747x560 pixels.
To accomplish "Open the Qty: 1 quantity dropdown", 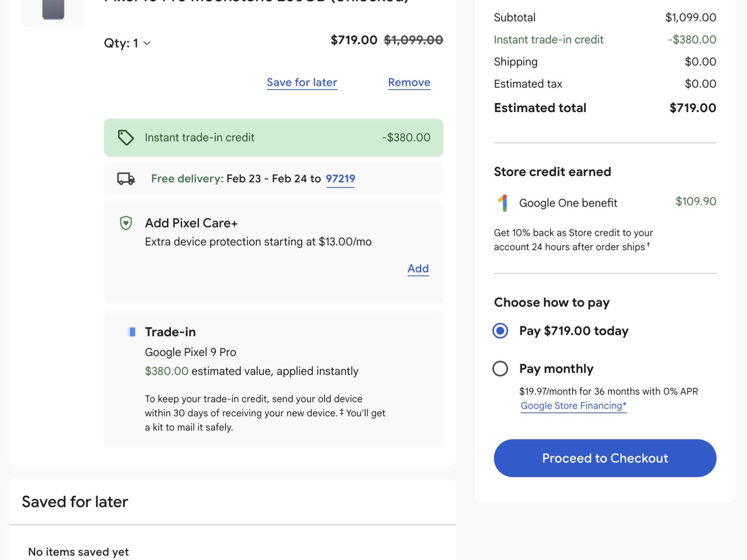I will (x=121, y=43).
